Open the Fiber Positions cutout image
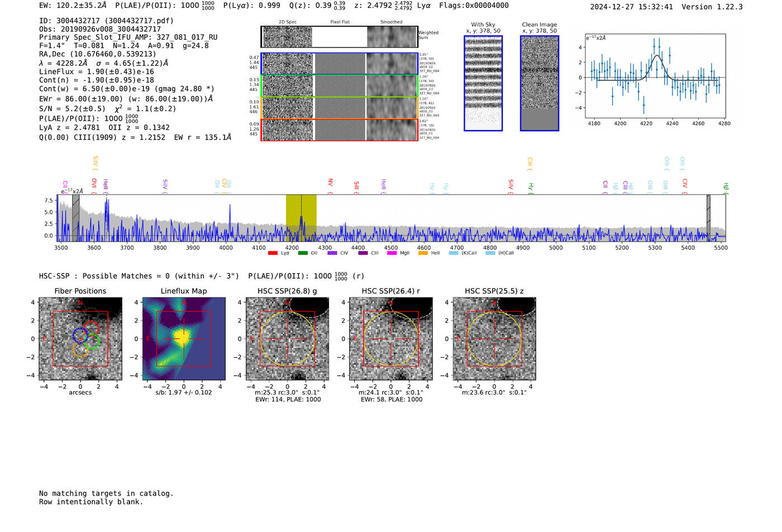Image resolution: width=782 pixels, height=532 pixels. pos(80,339)
